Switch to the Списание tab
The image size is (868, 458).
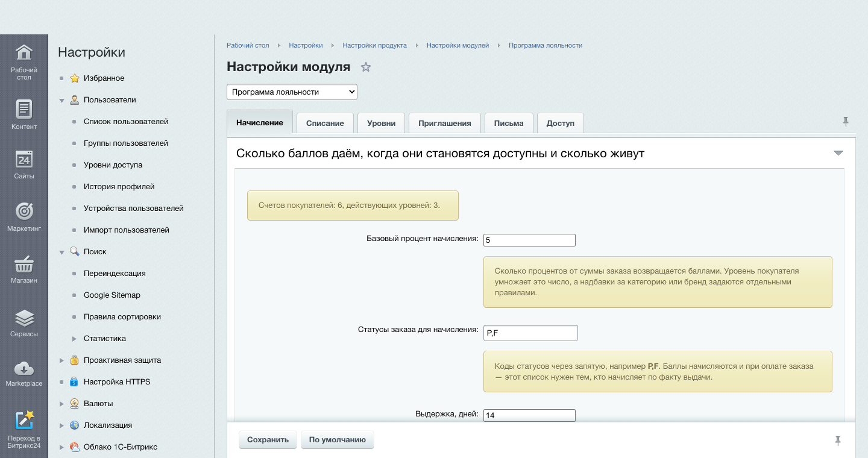(325, 123)
